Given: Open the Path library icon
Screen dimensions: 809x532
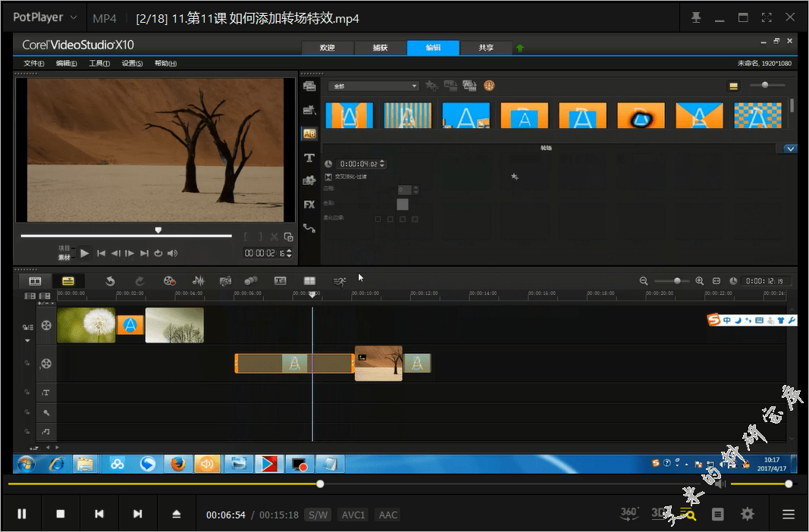Looking at the screenshot, I should [x=309, y=228].
